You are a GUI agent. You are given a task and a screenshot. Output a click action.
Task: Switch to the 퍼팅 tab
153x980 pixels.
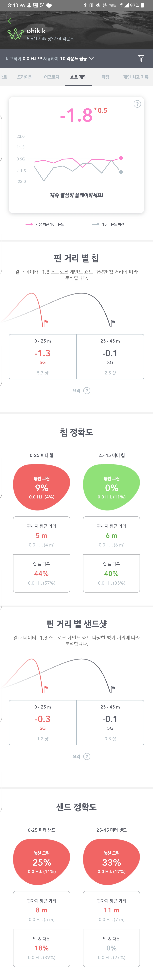[105, 77]
